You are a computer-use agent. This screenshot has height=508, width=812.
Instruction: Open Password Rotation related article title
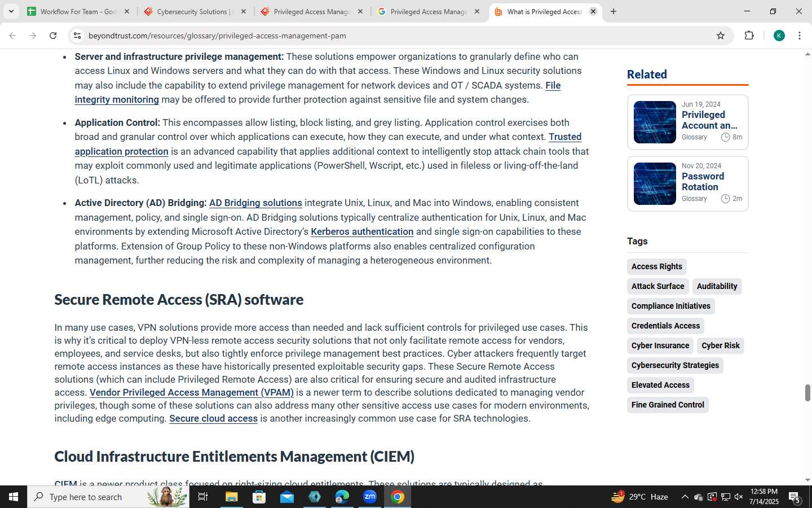point(703,182)
